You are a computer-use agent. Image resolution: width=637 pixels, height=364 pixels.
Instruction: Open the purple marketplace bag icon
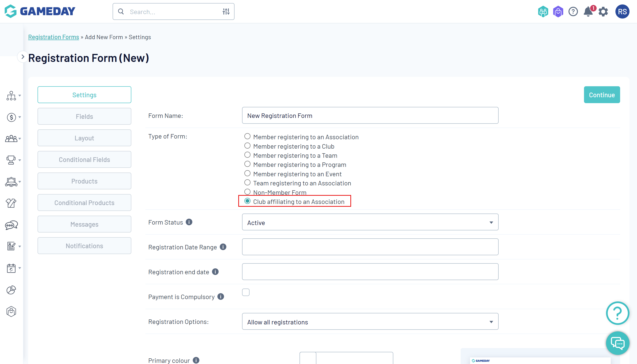[558, 12]
